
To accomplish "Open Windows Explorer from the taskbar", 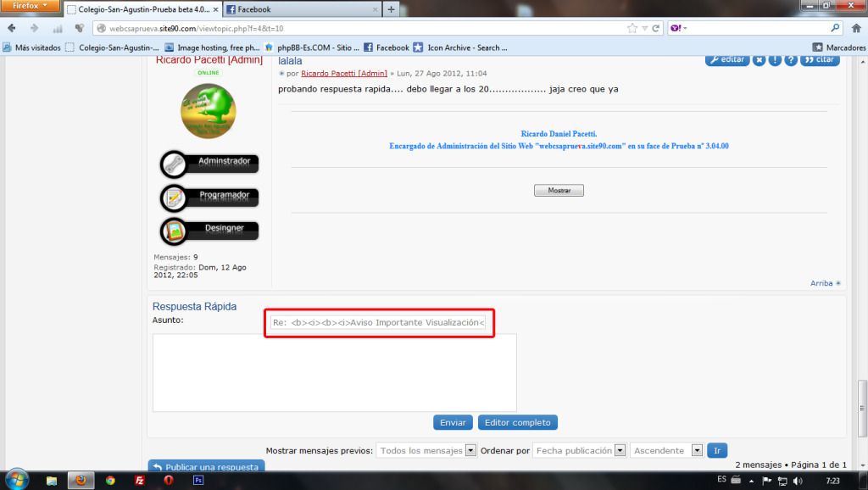I will pos(52,480).
